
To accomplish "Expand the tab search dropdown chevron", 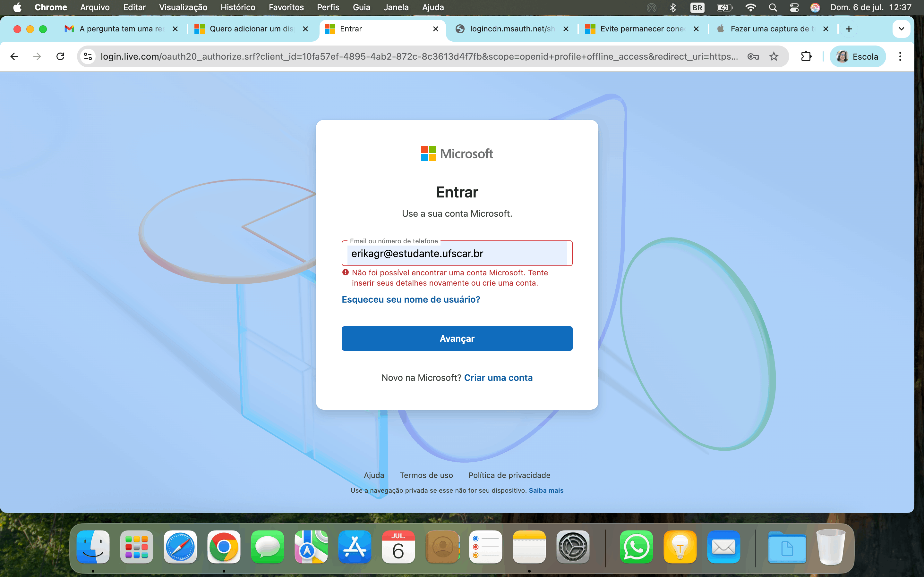I will click(901, 29).
